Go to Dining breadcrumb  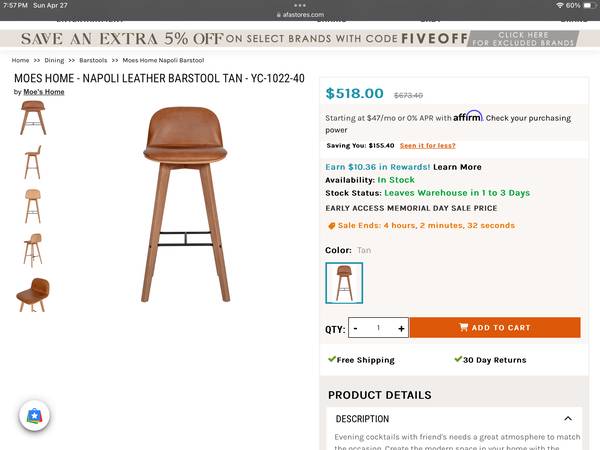click(54, 60)
